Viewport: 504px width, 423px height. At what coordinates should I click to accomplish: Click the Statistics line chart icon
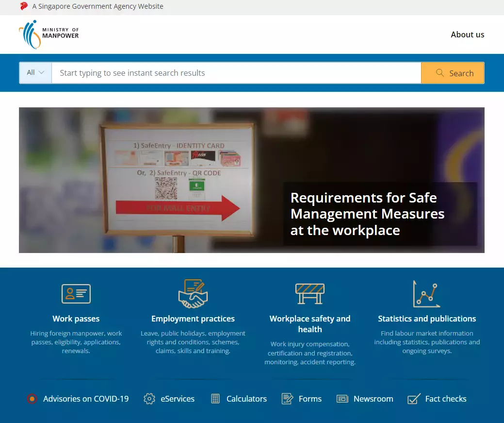[426, 294]
